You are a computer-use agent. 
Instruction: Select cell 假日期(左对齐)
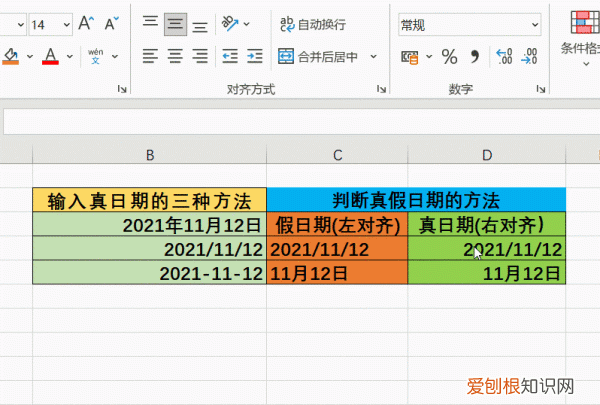pyautogui.click(x=337, y=224)
